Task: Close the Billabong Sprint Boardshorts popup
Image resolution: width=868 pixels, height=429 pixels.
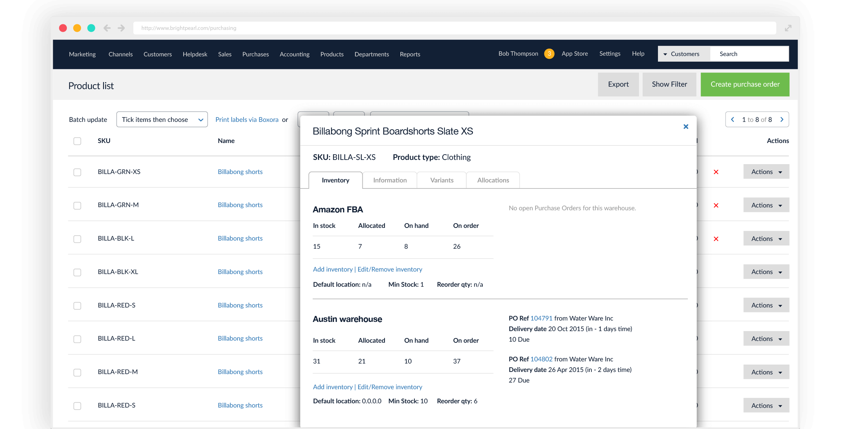Action: pos(685,126)
